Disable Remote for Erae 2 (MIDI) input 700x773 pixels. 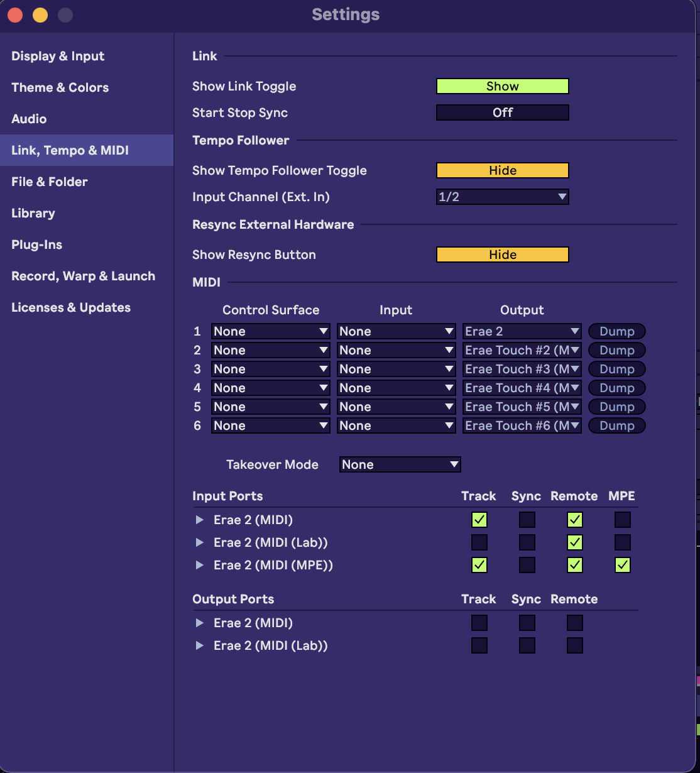point(575,520)
